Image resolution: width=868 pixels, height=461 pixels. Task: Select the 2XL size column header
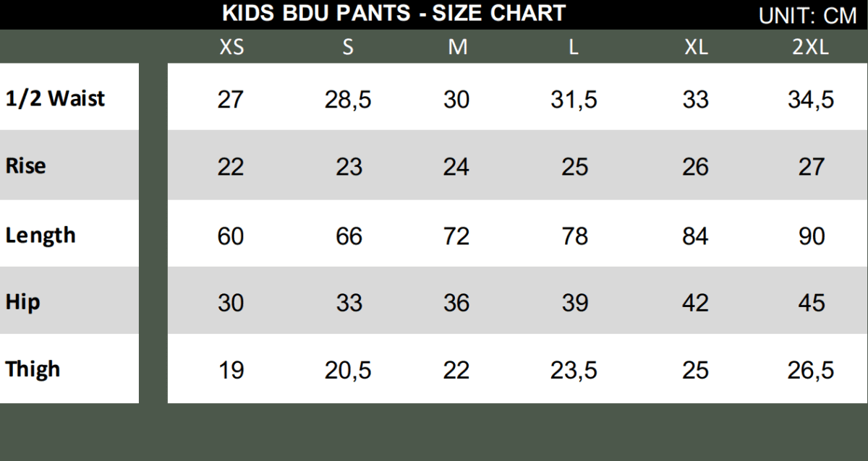point(810,48)
